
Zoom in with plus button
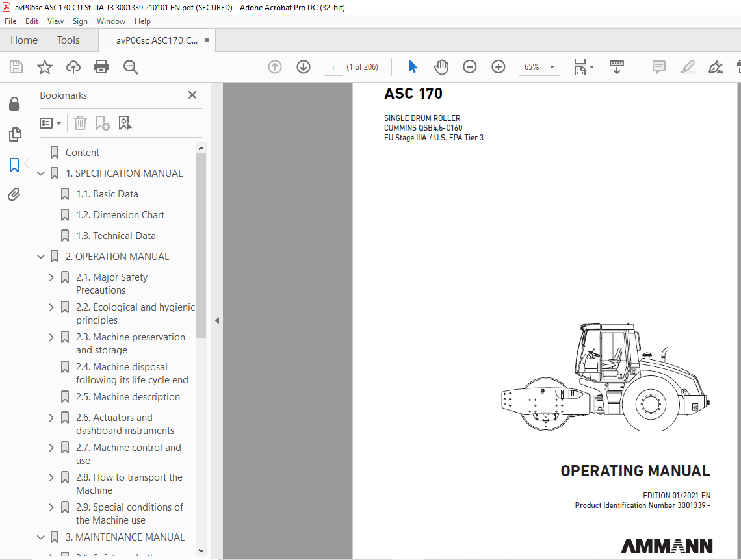pyautogui.click(x=498, y=67)
